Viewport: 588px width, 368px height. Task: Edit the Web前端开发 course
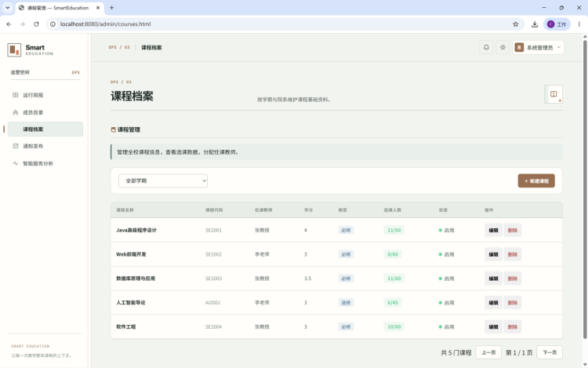point(493,254)
